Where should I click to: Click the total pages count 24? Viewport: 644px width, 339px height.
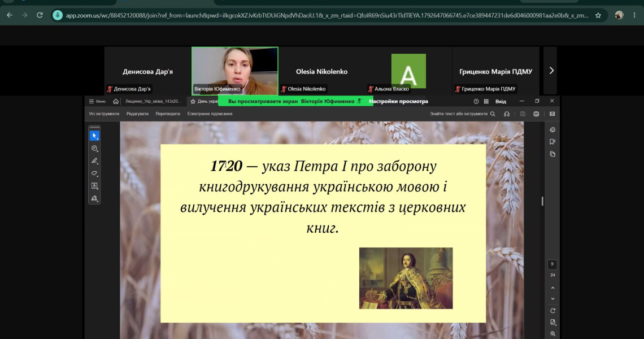(x=552, y=275)
